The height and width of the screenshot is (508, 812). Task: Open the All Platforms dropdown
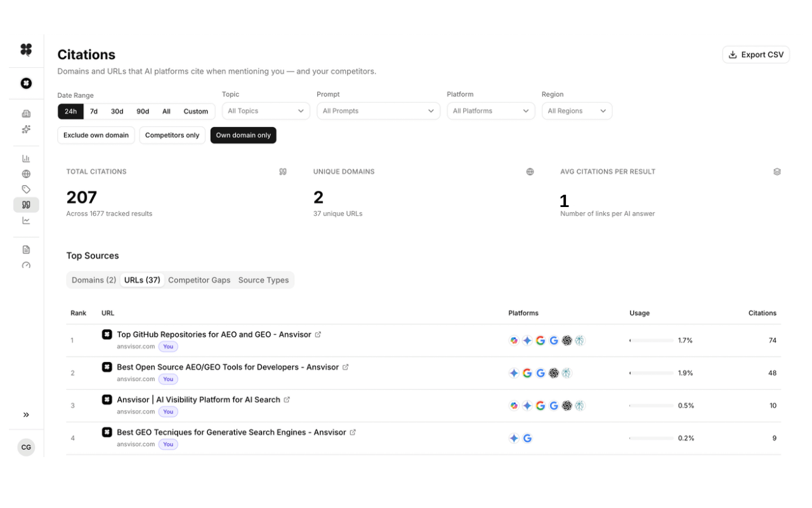pos(491,110)
